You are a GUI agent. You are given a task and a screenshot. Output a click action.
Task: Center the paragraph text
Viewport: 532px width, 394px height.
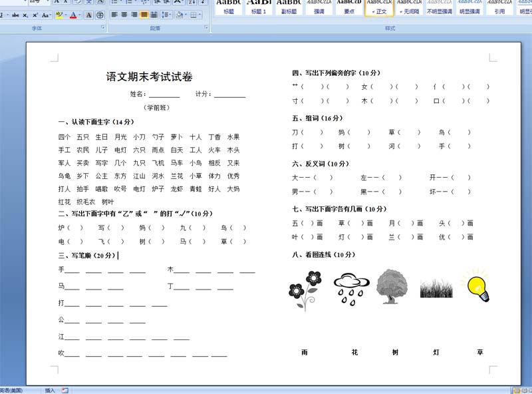click(124, 15)
